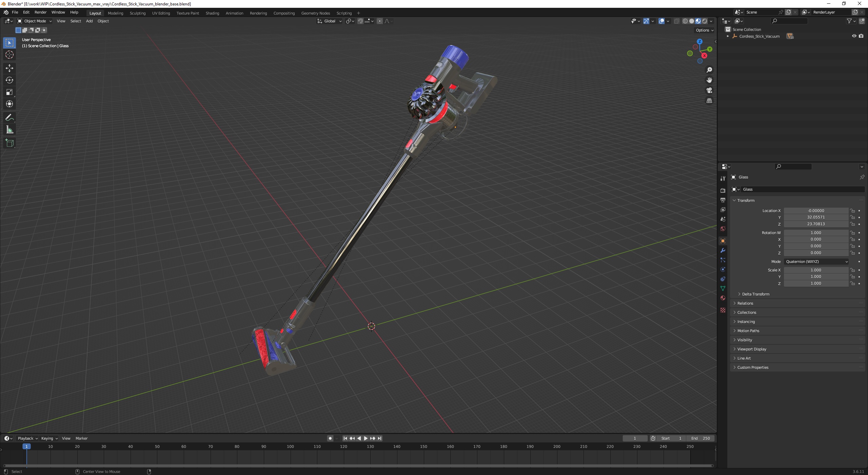The image size is (868, 475).
Task: Open the Playback dropdown in timeline
Action: click(x=27, y=438)
